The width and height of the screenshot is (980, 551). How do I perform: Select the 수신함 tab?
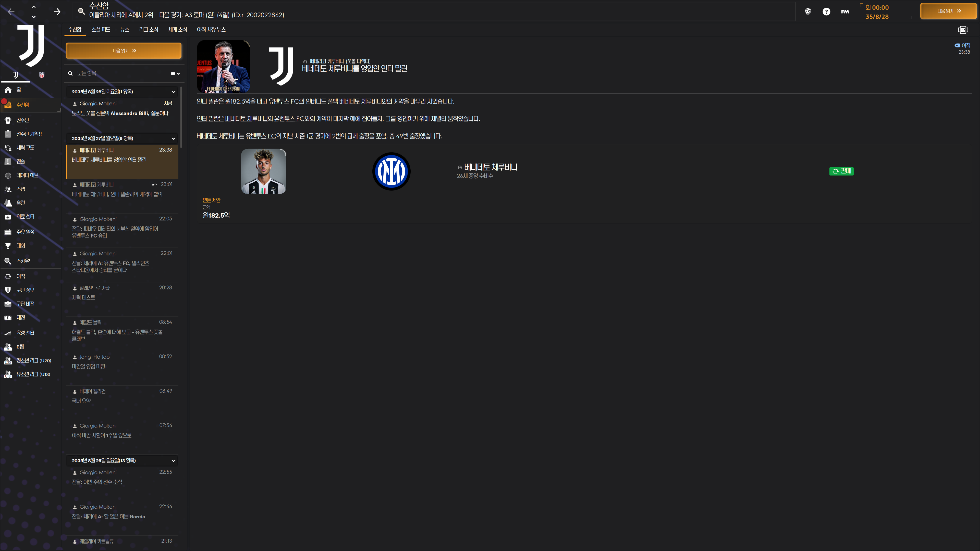[x=75, y=29]
